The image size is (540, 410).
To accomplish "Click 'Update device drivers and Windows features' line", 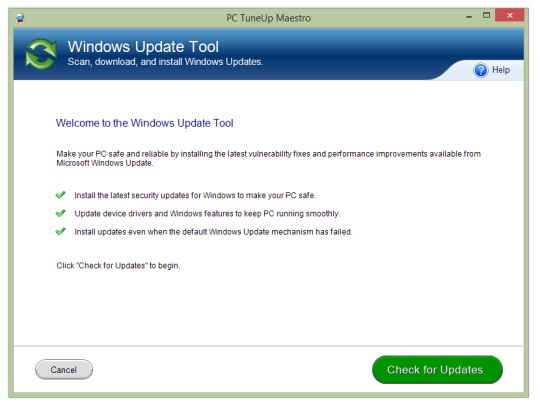I will (x=207, y=213).
